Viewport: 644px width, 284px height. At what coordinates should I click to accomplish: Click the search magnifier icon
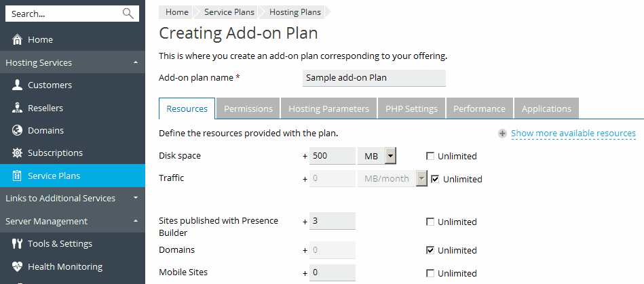pos(128,14)
